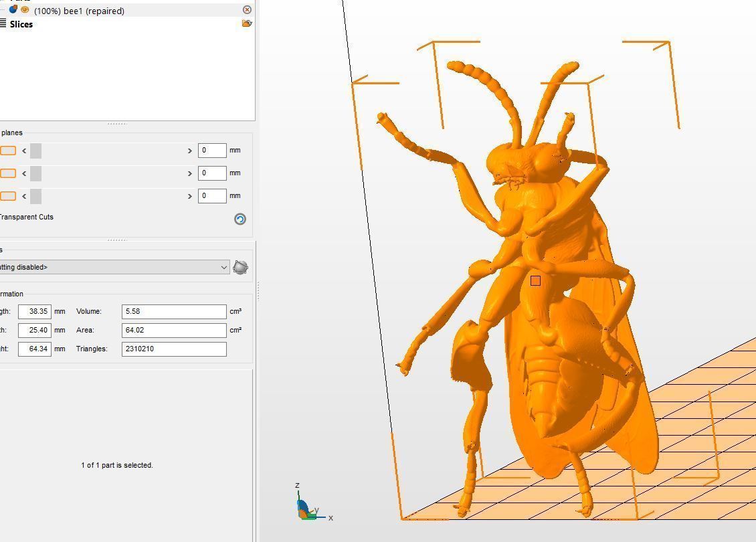Collapse the planes panel via dotted splitter handle

pos(117,123)
